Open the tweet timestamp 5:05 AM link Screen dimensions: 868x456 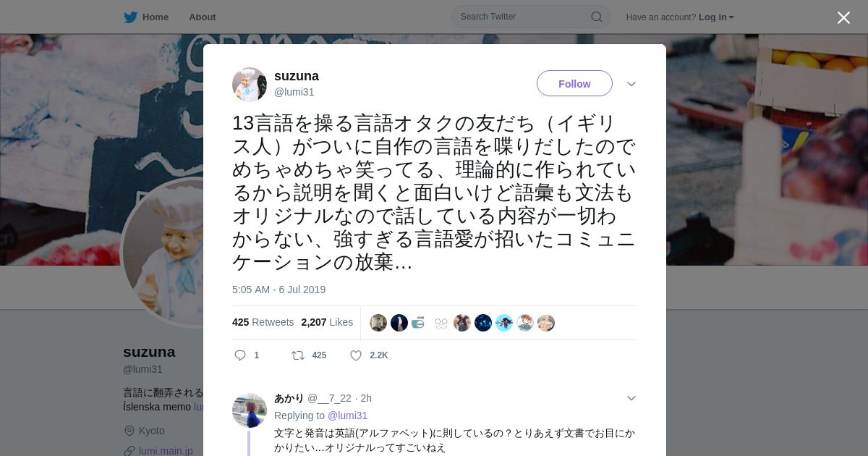pyautogui.click(x=278, y=290)
